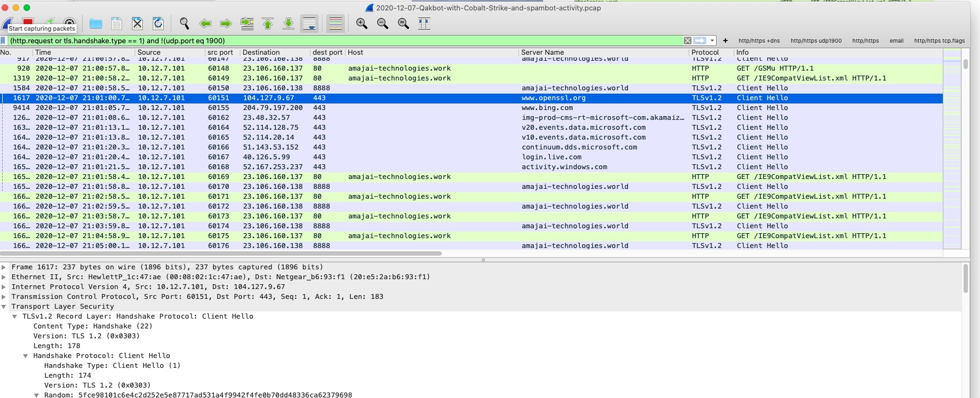The width and height of the screenshot is (980, 398).
Task: Collapse the Transport Layer Security section
Action: tap(4, 307)
